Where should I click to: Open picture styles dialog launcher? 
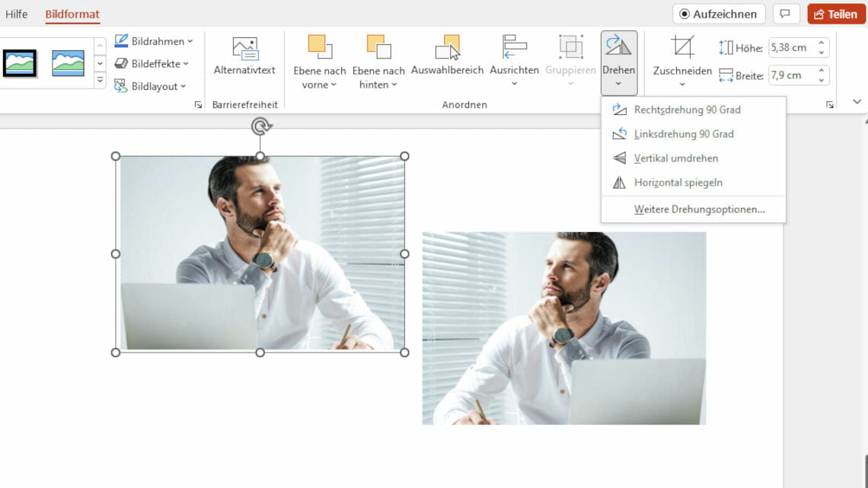pyautogui.click(x=198, y=104)
